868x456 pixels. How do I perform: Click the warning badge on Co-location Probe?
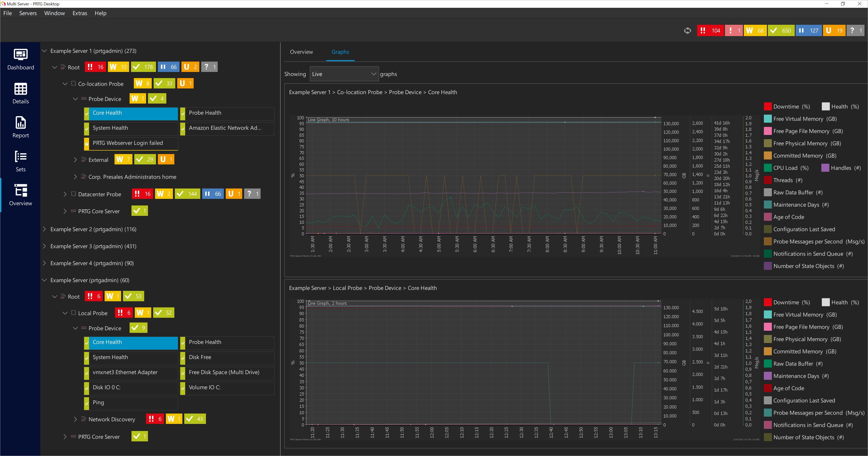(x=142, y=83)
